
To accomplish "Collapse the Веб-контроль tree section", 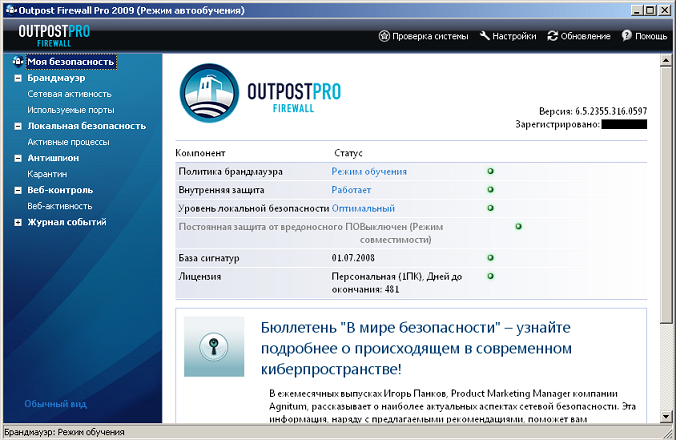I will click(x=18, y=190).
